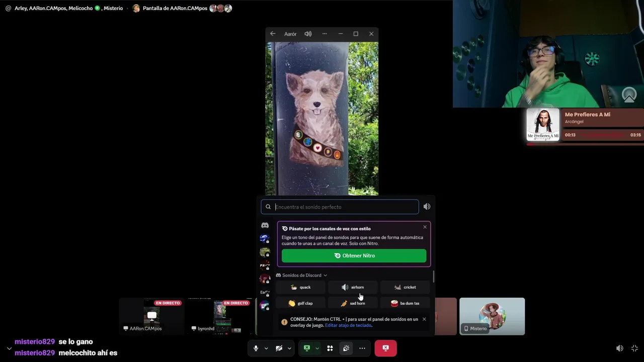
Task: Select the byronhd stream tile
Action: [x=220, y=316]
